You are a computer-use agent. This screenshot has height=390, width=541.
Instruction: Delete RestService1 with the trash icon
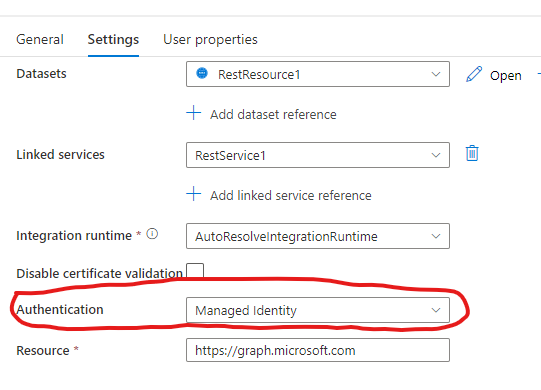tap(472, 153)
